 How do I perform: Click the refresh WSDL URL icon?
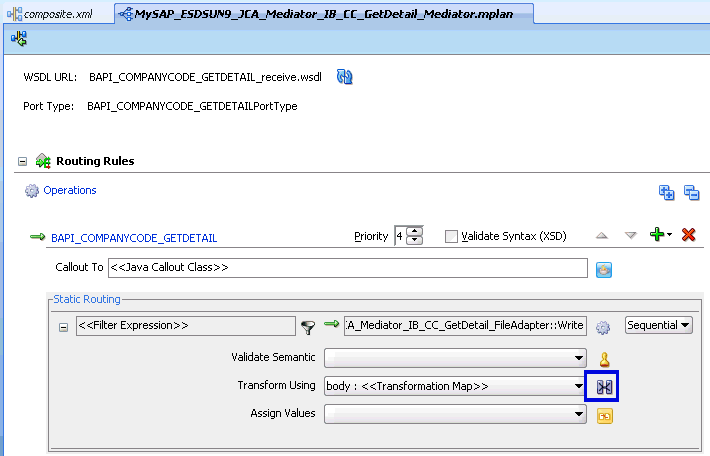345,77
